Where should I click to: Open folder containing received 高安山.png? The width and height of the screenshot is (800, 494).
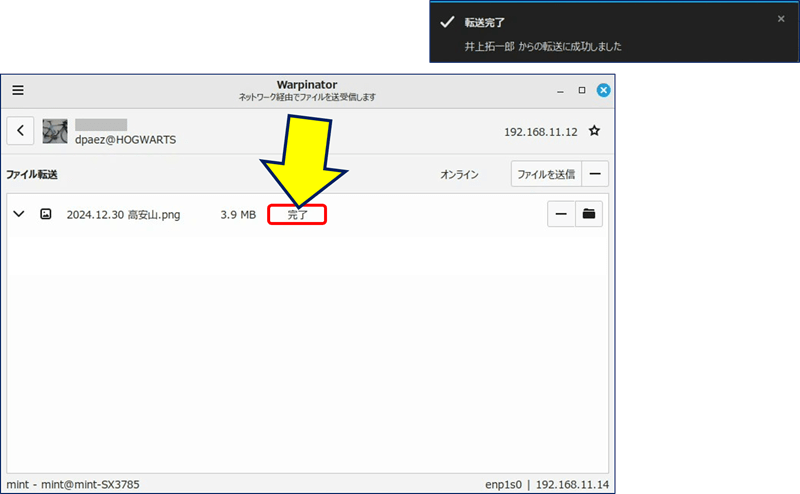[589, 214]
